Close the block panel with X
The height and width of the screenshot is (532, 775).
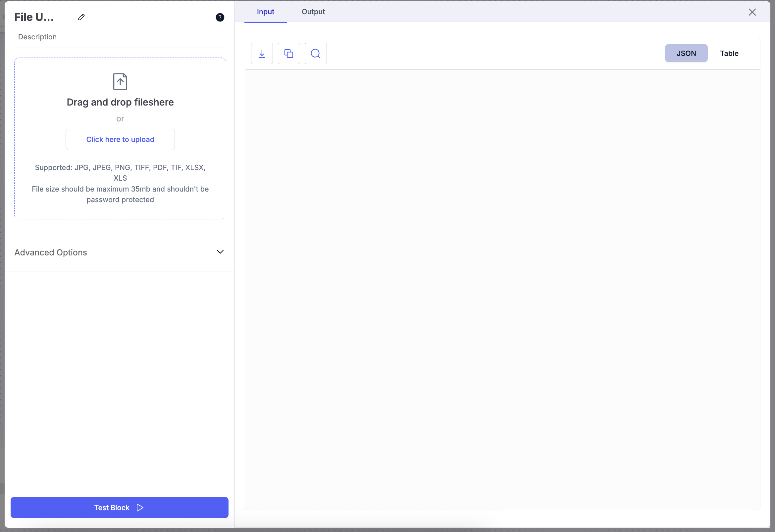pyautogui.click(x=752, y=12)
